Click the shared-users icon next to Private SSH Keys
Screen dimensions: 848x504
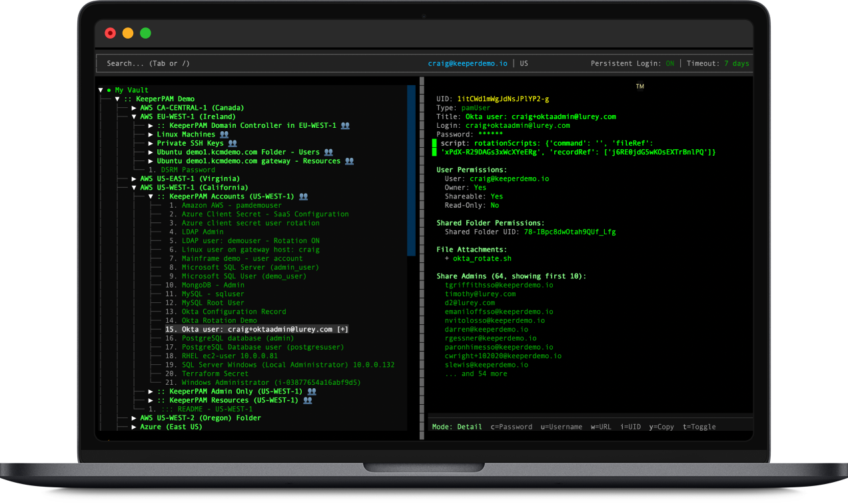coord(232,143)
